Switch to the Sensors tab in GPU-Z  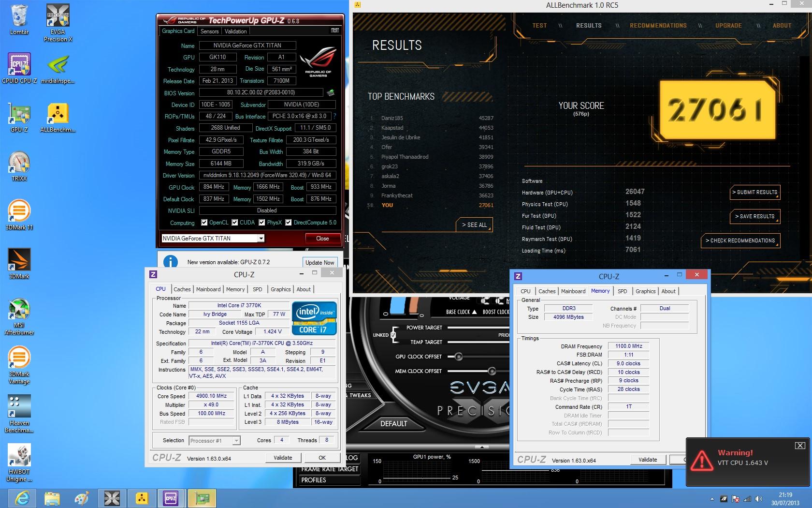tap(210, 31)
